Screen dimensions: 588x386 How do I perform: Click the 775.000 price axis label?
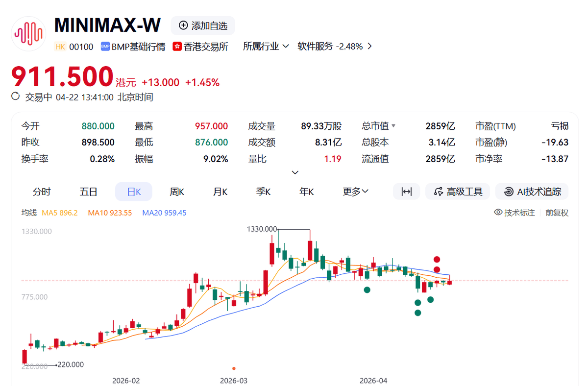click(34, 297)
